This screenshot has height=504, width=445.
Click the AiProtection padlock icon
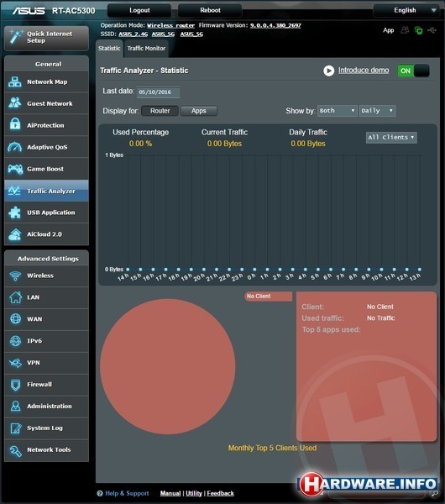point(15,125)
